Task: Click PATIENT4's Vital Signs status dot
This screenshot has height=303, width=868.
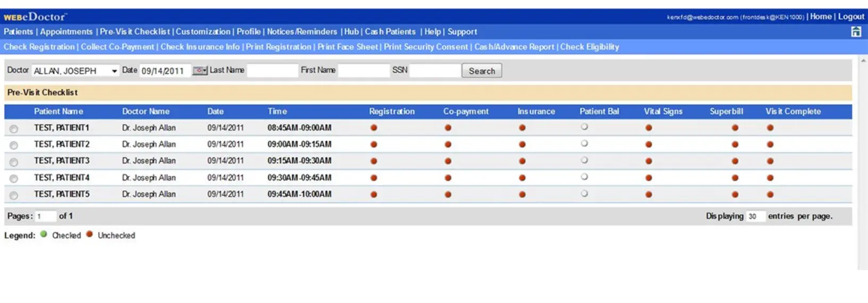Action: [x=648, y=178]
